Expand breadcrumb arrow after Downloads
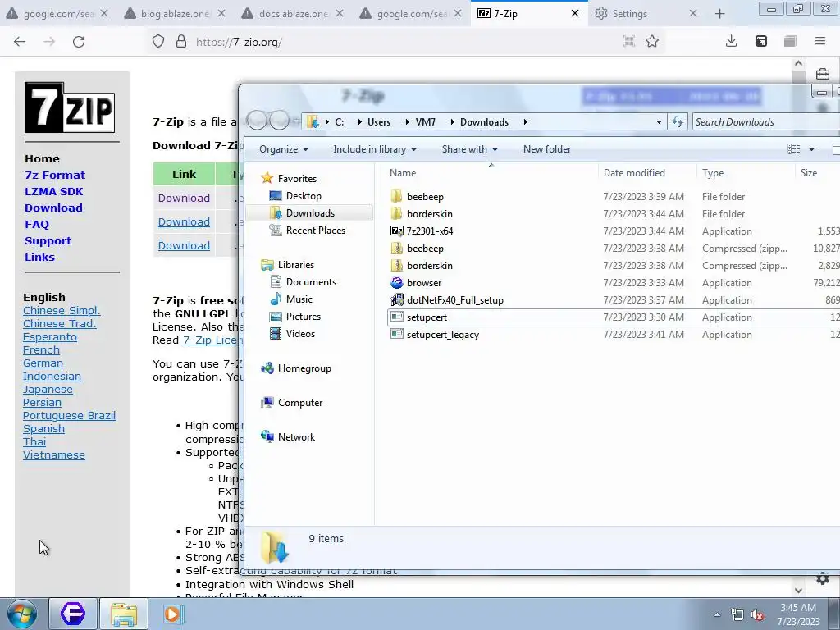The width and height of the screenshot is (840, 630). (x=526, y=122)
